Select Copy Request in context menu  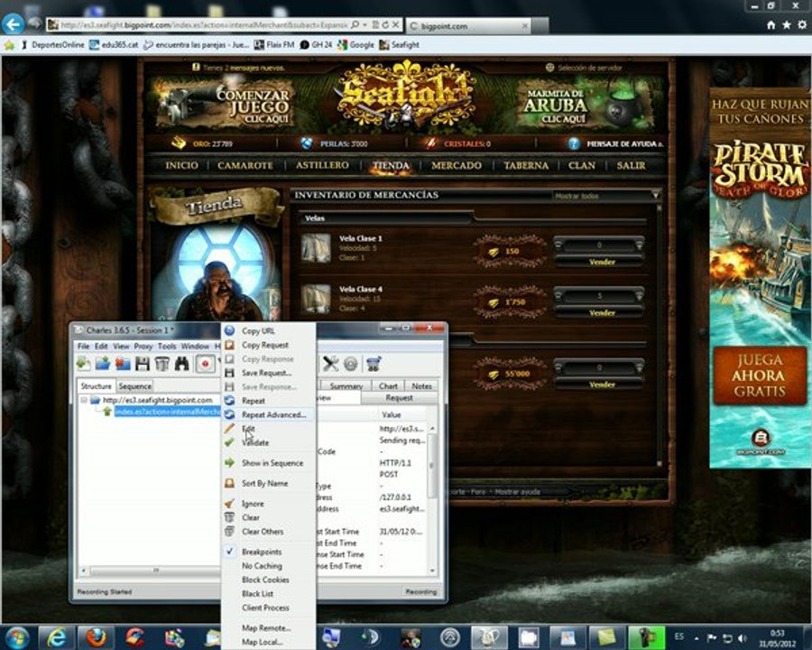coord(265,345)
